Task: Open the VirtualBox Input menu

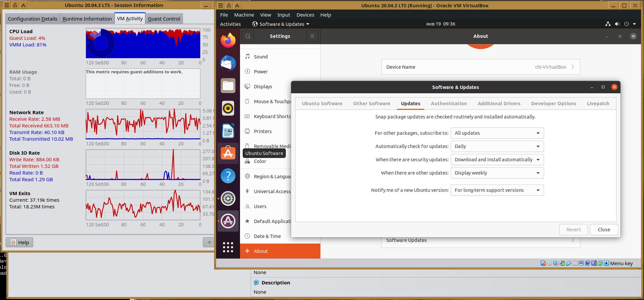Action: (283, 15)
